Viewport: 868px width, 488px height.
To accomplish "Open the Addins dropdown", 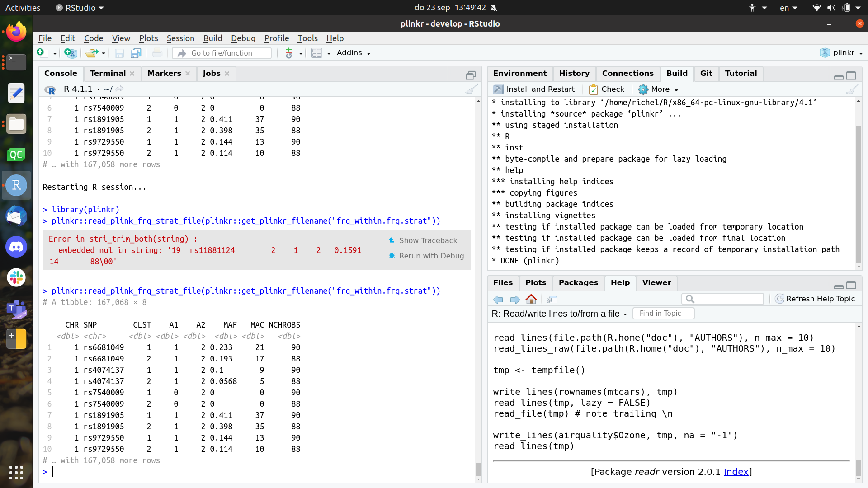I will [x=353, y=53].
